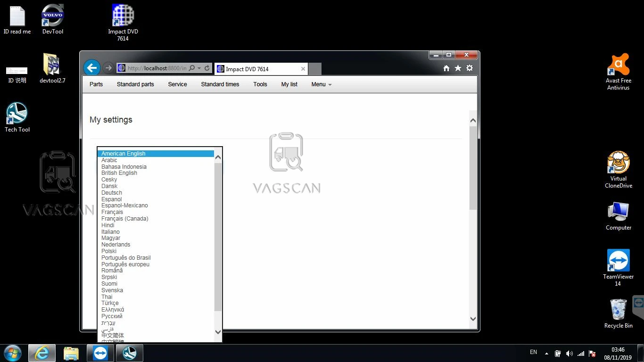
Task: Select the Impact DVD 7614 browser tab
Action: (261, 69)
